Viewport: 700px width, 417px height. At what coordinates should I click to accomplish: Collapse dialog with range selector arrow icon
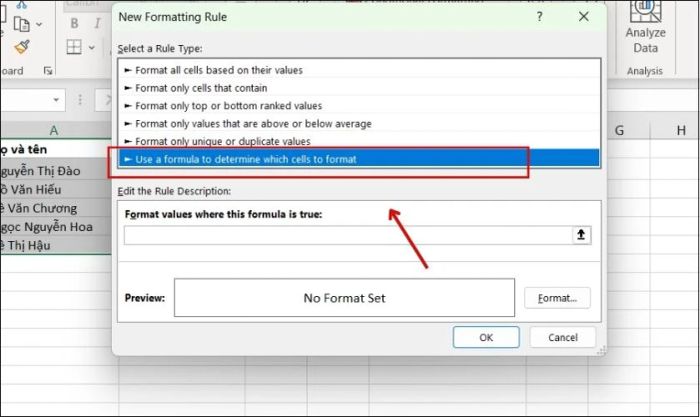(581, 235)
